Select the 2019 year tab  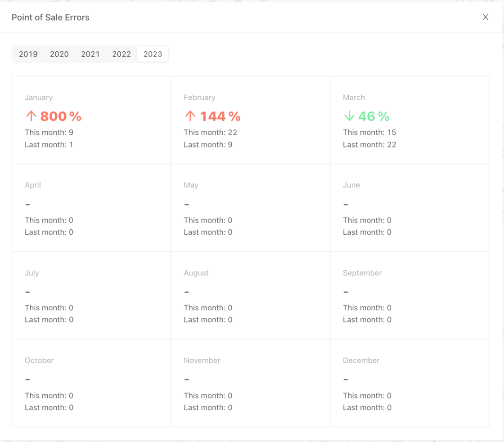28,54
